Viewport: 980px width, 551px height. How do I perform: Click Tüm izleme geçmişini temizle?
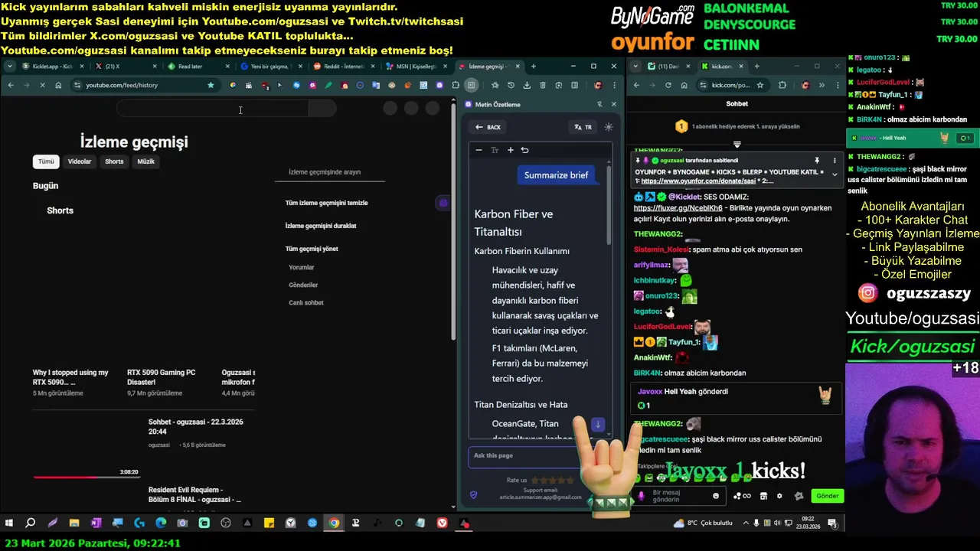pyautogui.click(x=326, y=203)
